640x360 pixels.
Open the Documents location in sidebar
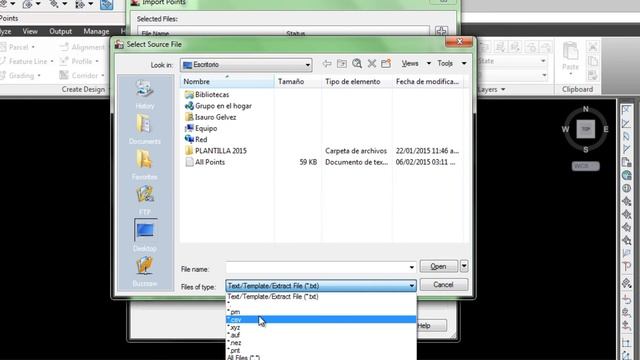(x=144, y=129)
